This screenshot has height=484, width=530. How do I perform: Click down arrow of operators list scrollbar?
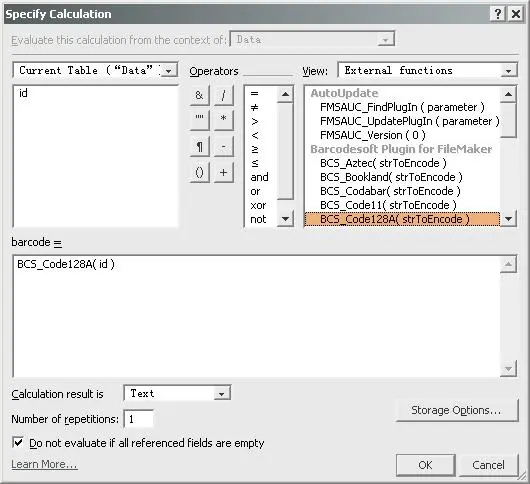tap(285, 219)
